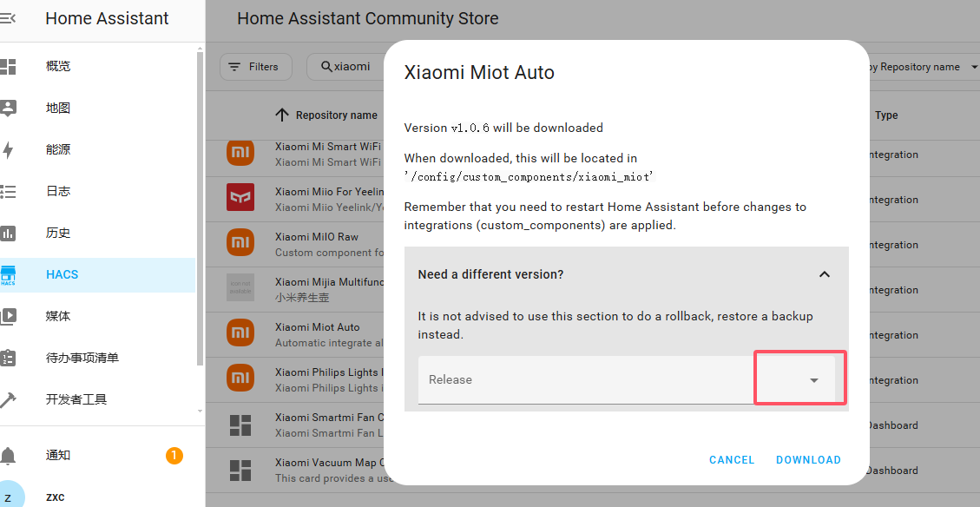Click the 通知 bell icon
Image resolution: width=980 pixels, height=507 pixels.
[x=8, y=455]
